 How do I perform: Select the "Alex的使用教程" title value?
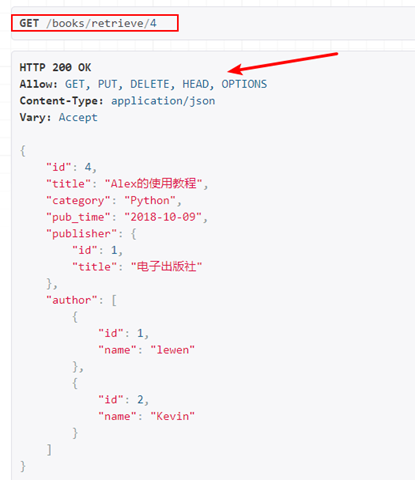(x=154, y=184)
